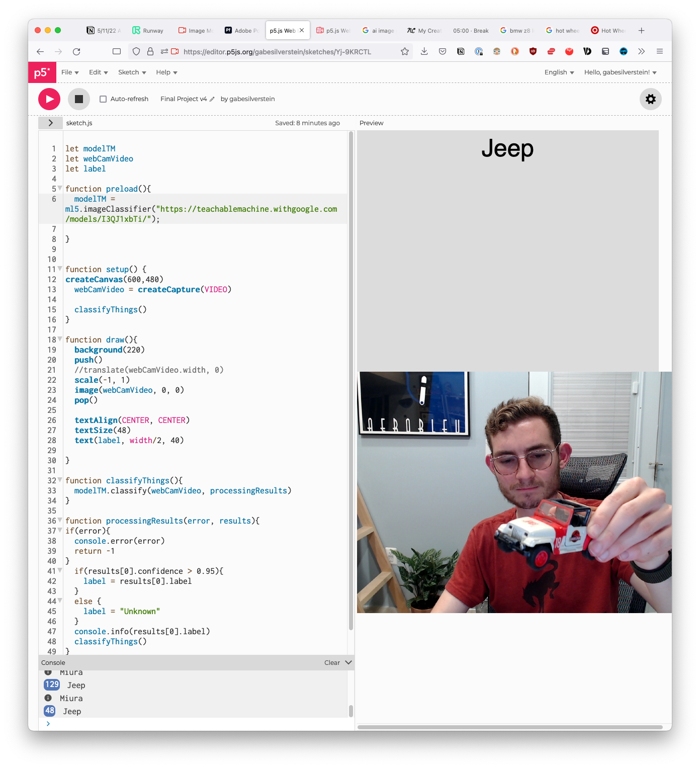Switch to the 5/11/22 Notion tab

coord(104,31)
